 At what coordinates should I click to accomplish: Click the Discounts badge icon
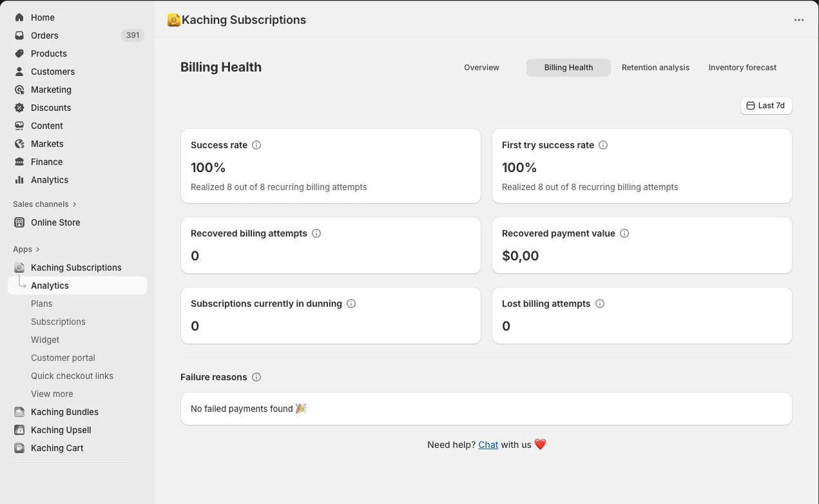coord(19,108)
